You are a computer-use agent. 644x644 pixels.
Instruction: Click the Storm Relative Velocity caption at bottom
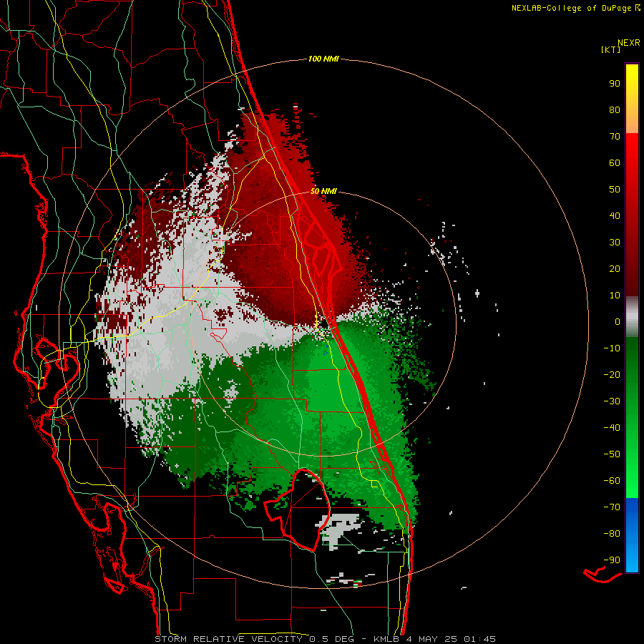pos(326,639)
